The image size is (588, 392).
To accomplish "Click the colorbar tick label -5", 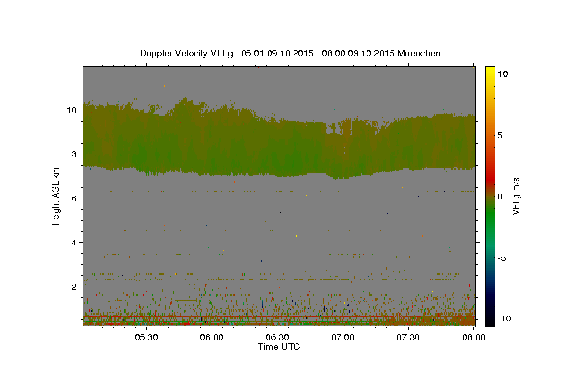I will tap(502, 258).
